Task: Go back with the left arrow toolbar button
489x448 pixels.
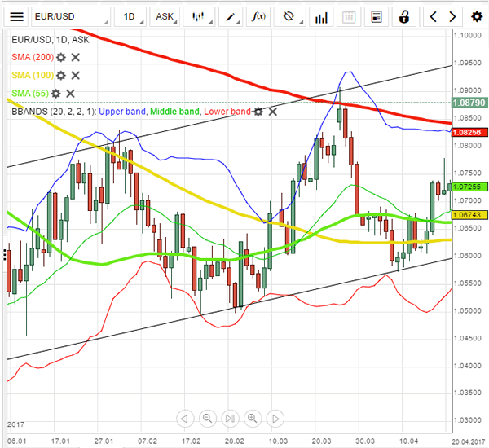Action: [434, 16]
